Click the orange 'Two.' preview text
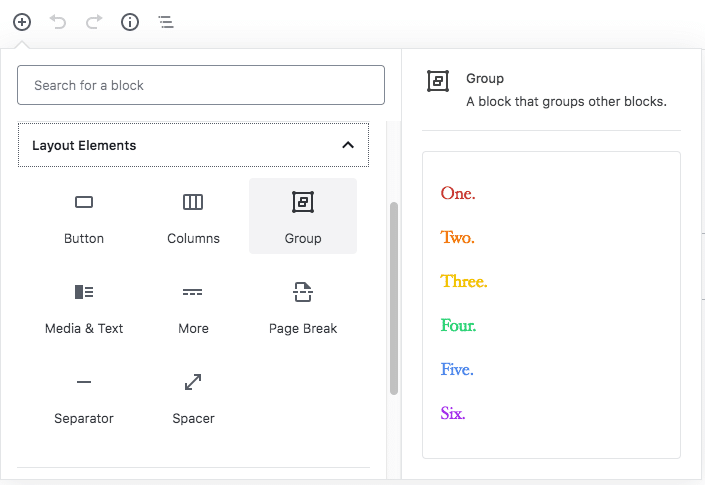 click(457, 237)
